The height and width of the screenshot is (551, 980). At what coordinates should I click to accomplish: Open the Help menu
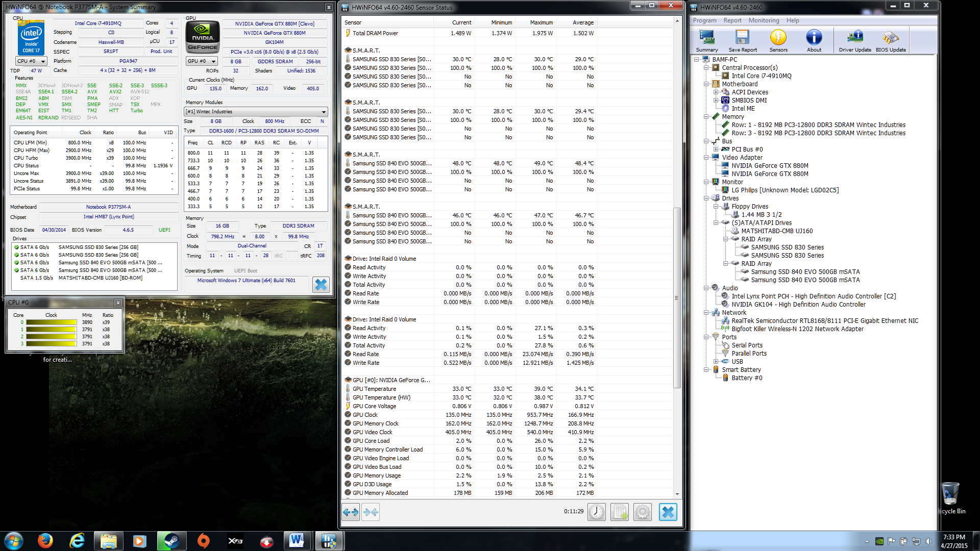[x=793, y=20]
